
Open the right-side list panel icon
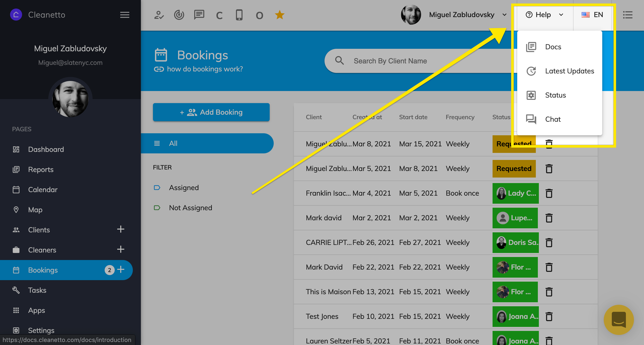click(x=628, y=15)
